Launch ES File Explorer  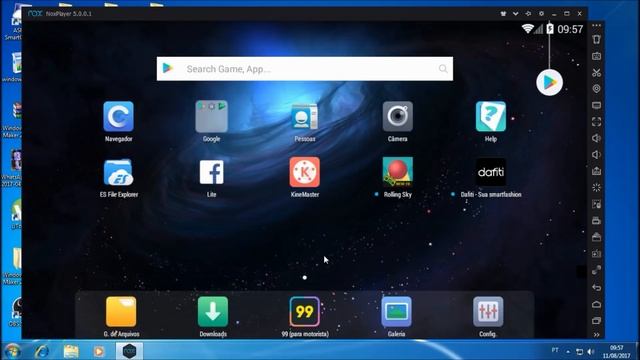[x=118, y=173]
